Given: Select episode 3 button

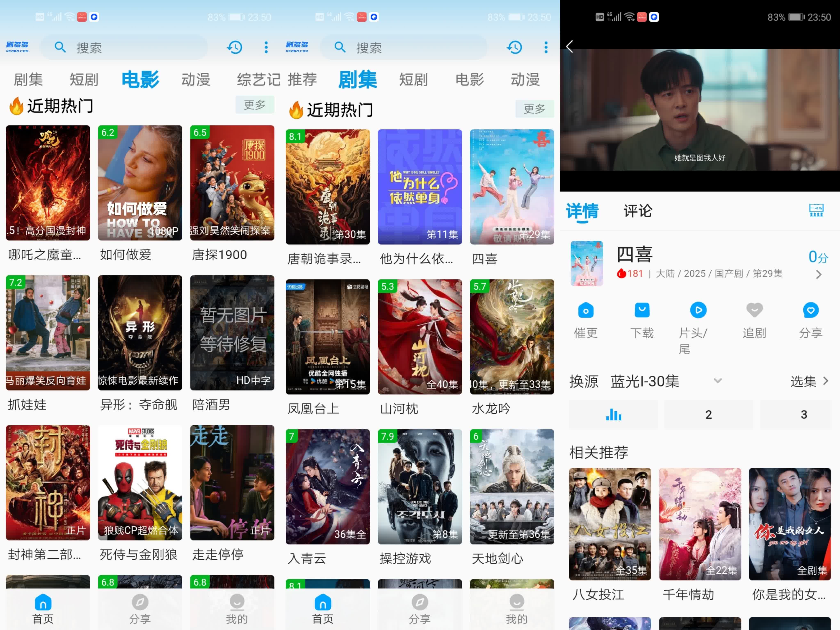Looking at the screenshot, I should [803, 414].
